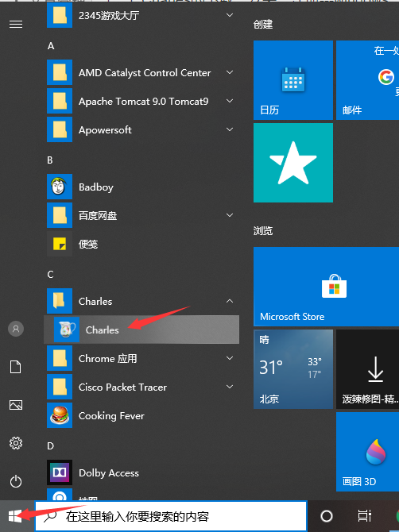Click the user account icon in sidebar
This screenshot has height=532, width=399.
(x=16, y=329)
